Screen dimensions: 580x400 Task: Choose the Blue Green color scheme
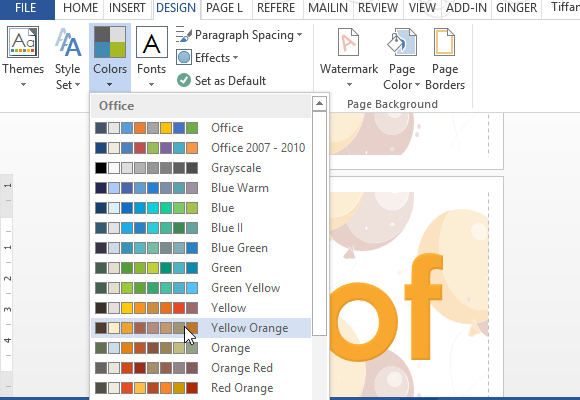click(201, 248)
